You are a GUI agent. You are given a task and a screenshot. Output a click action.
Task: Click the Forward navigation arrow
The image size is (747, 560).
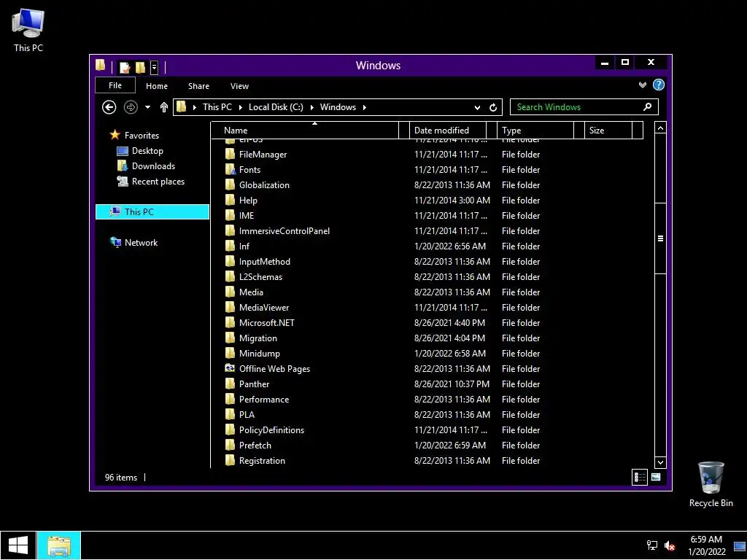(131, 107)
